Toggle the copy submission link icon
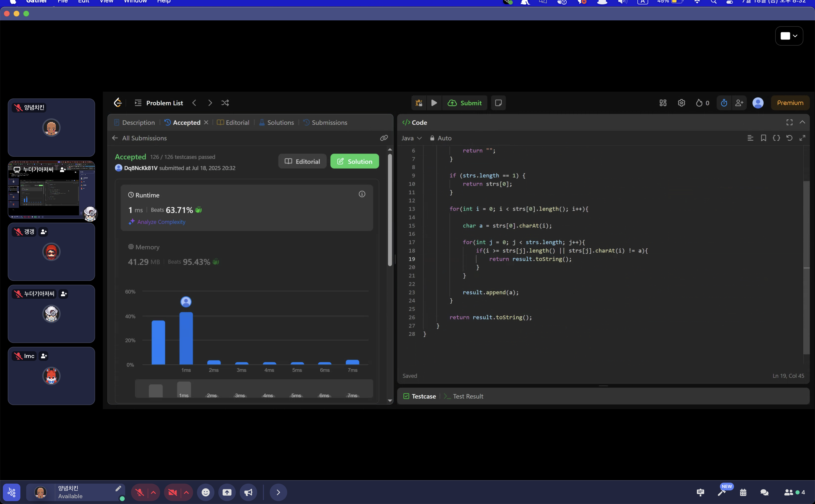815x504 pixels. pyautogui.click(x=384, y=138)
